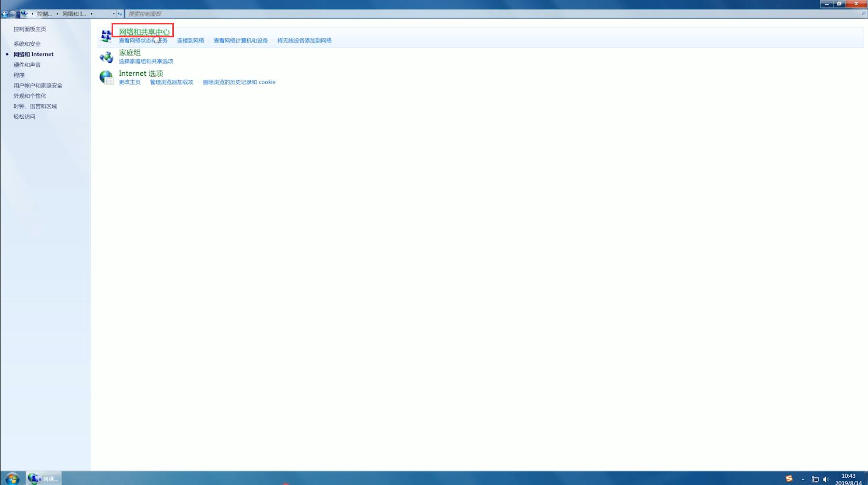The width and height of the screenshot is (868, 485).
Task: Click the forward navigation arrow
Action: click(x=13, y=14)
